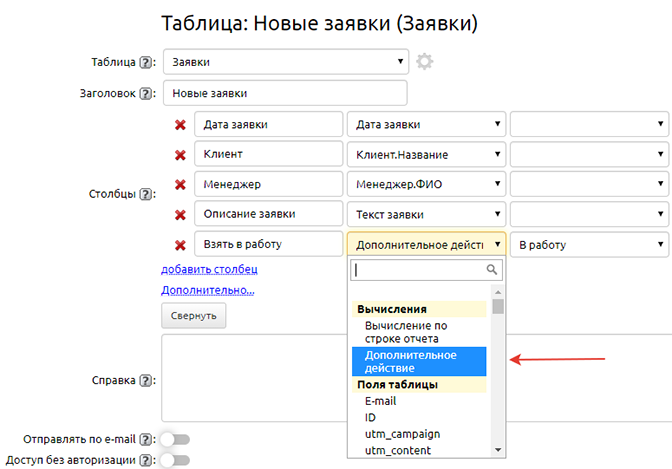672x469 pixels.
Task: Open the В работу action dropdown
Action: click(x=589, y=245)
